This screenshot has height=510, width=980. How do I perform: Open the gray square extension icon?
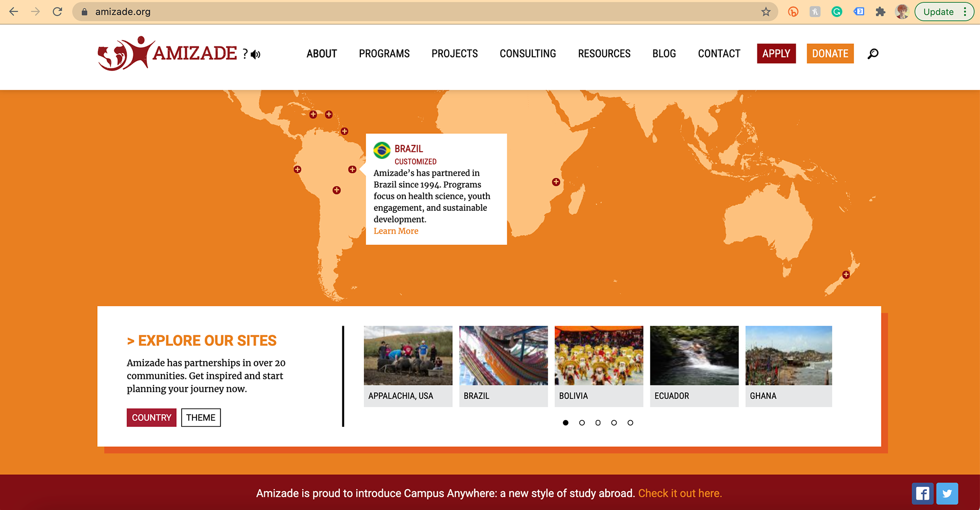(x=815, y=12)
